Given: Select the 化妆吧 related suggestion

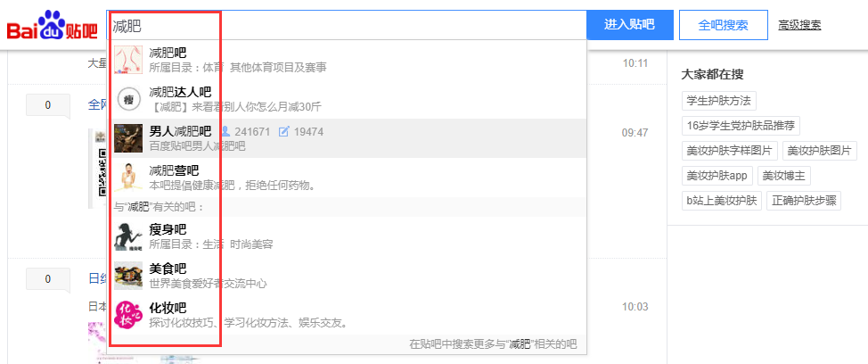Looking at the screenshot, I should 347,315.
